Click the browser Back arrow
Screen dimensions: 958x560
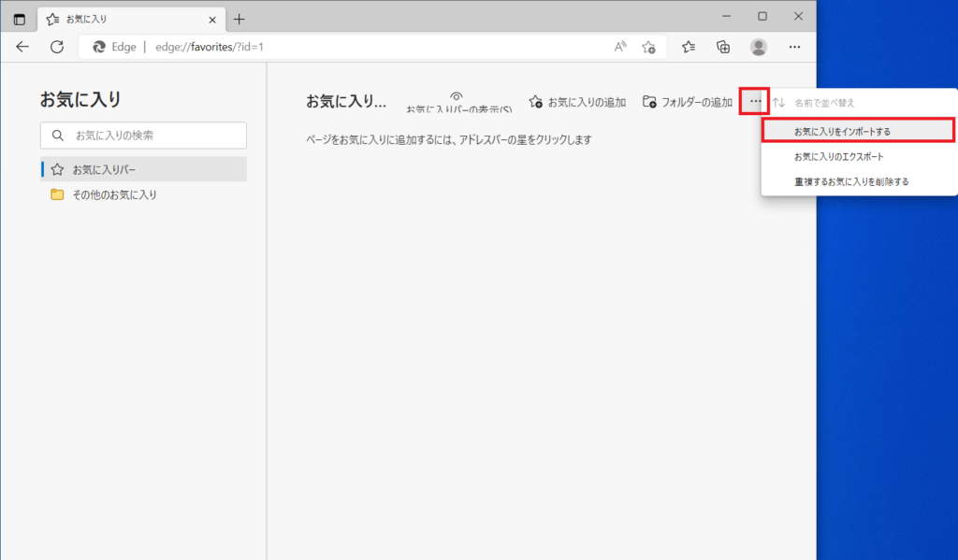tap(22, 47)
